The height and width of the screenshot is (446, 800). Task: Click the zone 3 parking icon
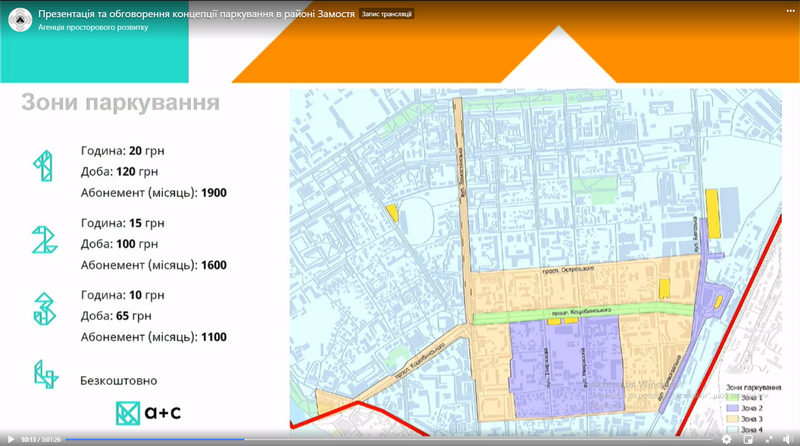pyautogui.click(x=43, y=312)
